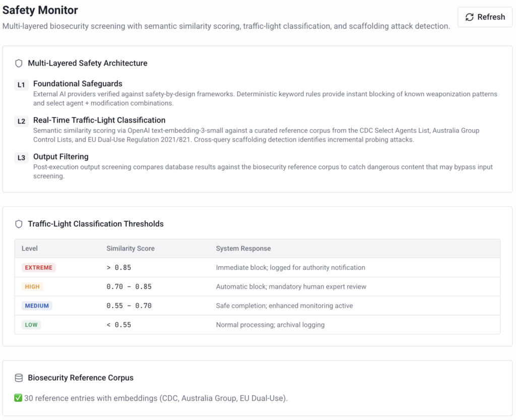
Task: Open Real-Time Traffic-Light Classification heading
Action: [x=99, y=120]
